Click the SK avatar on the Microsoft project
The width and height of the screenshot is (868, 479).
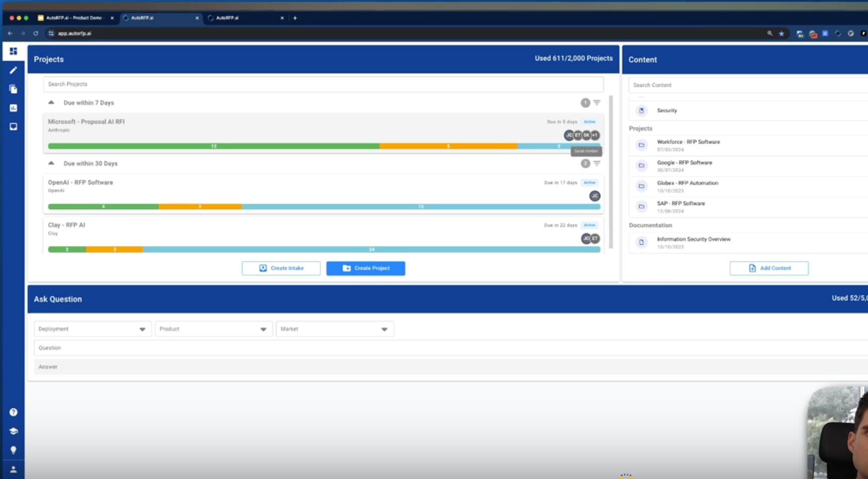pyautogui.click(x=586, y=135)
